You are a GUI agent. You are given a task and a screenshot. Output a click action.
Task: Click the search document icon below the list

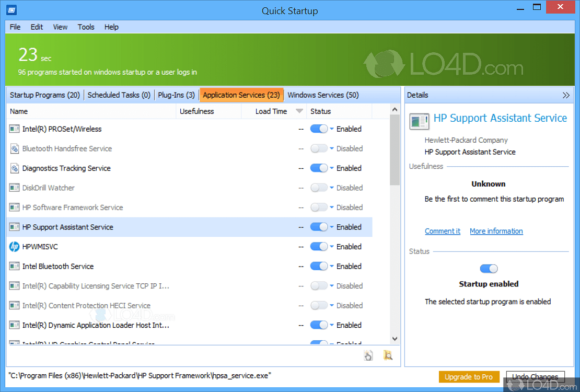(x=388, y=355)
